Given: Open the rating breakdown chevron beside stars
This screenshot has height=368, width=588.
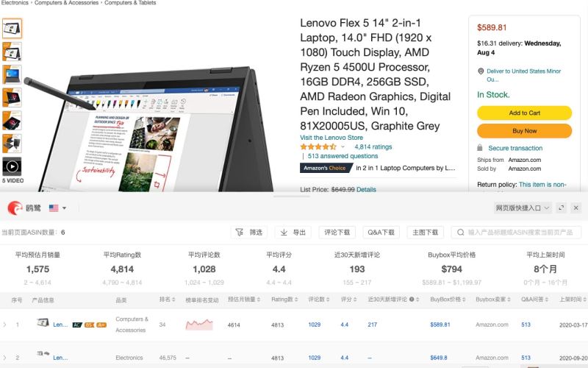Looking at the screenshot, I should 343,146.
